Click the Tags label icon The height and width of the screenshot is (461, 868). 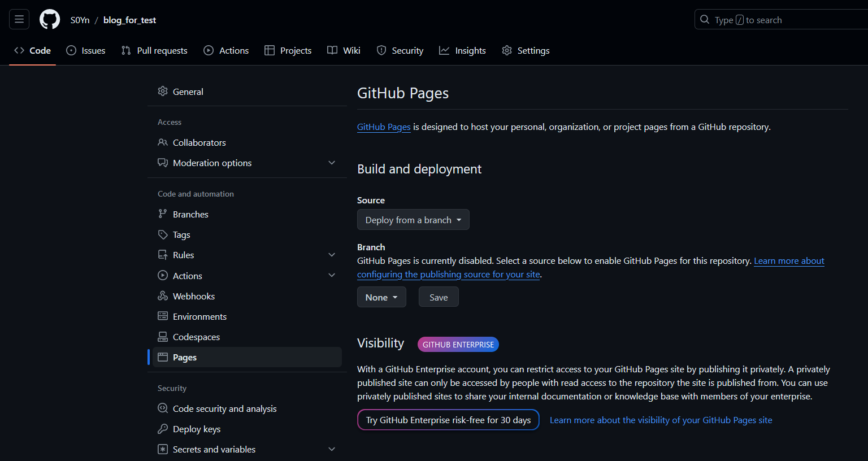click(163, 234)
